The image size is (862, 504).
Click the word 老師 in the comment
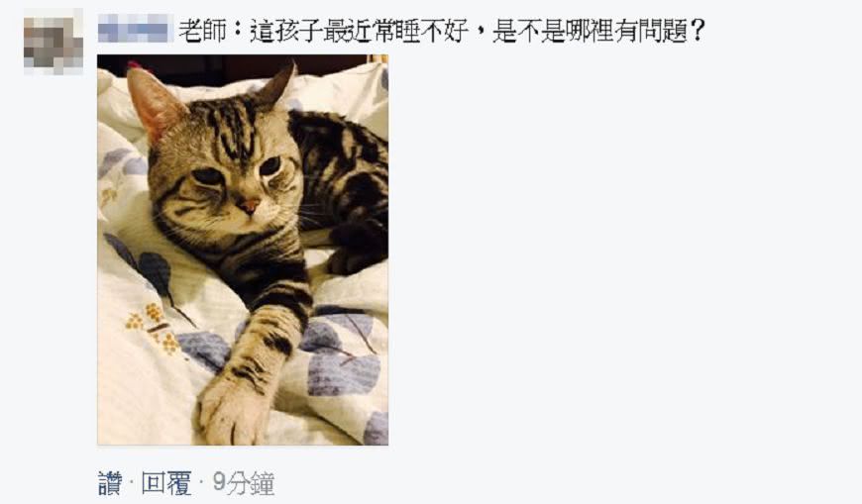202,31
